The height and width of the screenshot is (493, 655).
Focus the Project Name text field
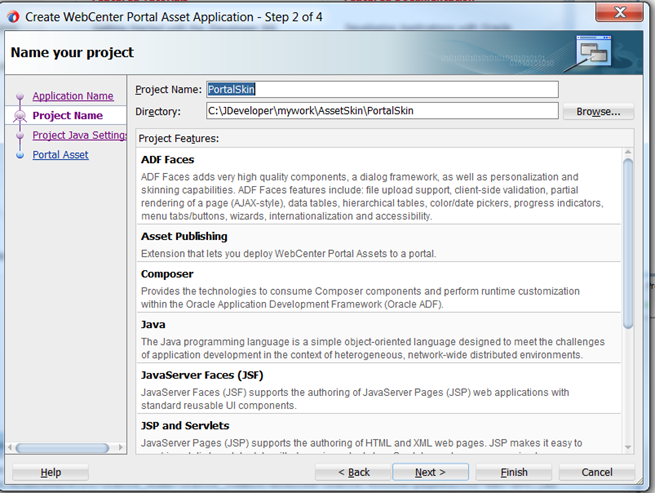381,89
